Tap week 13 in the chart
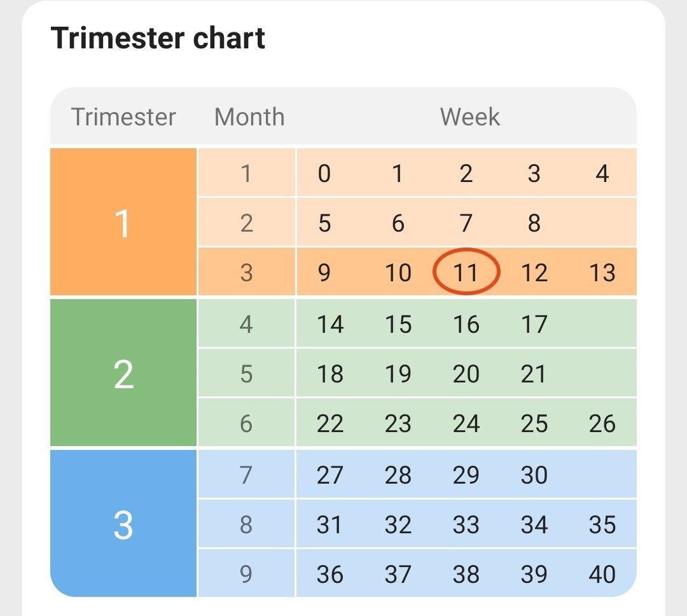Screen dimensions: 687x616 click(602, 272)
